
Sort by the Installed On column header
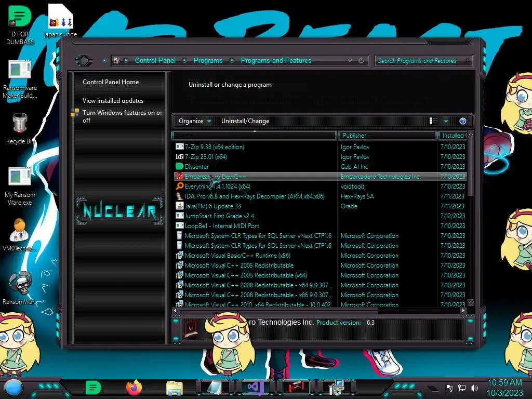point(453,136)
